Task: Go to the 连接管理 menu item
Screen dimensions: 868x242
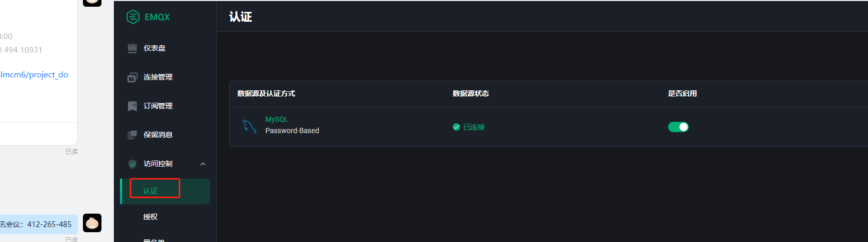Action: (x=158, y=77)
